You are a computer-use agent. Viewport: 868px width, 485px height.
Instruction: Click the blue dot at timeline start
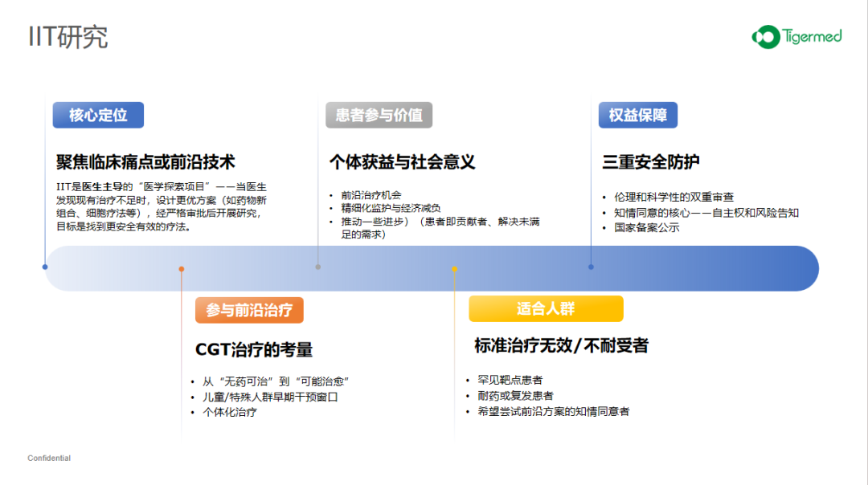tap(45, 267)
